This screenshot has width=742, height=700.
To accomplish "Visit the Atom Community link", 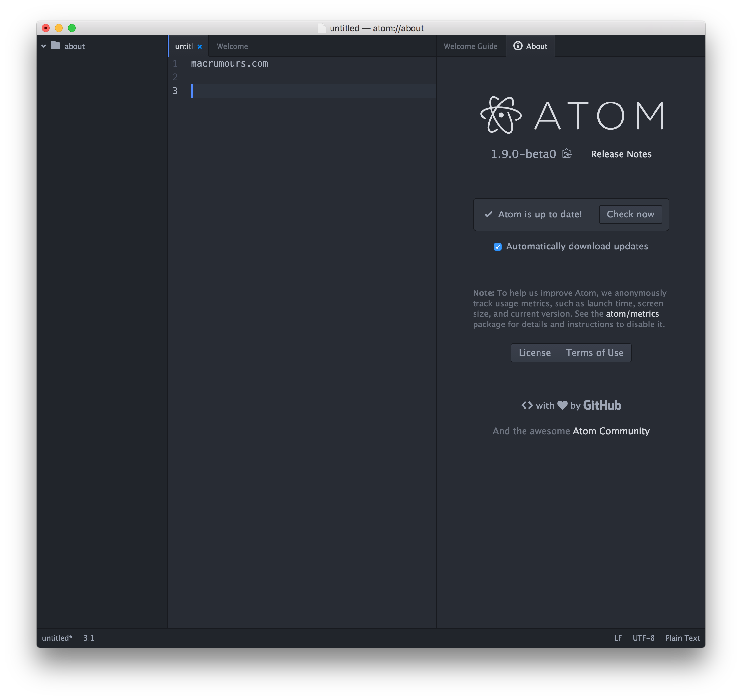I will point(611,431).
